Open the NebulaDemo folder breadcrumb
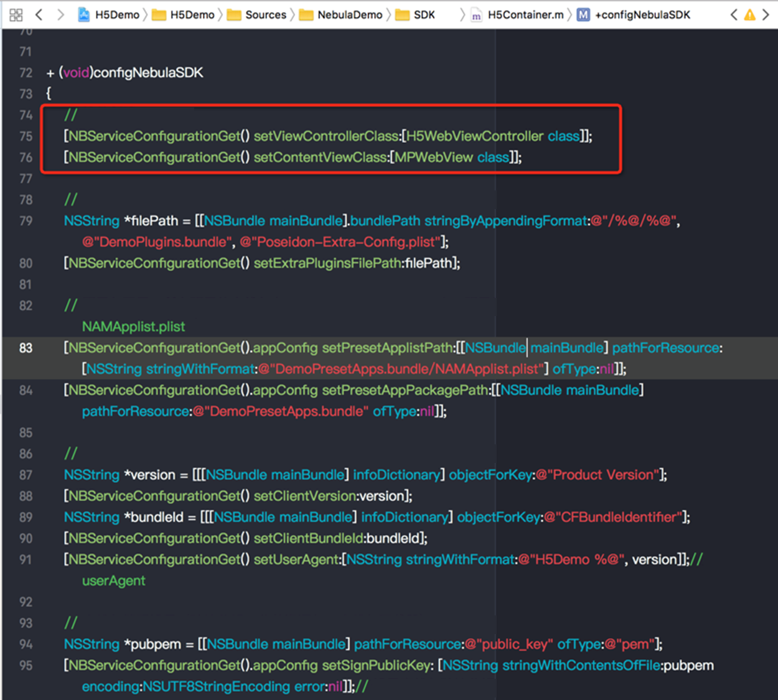The image size is (778, 700). 341,14
